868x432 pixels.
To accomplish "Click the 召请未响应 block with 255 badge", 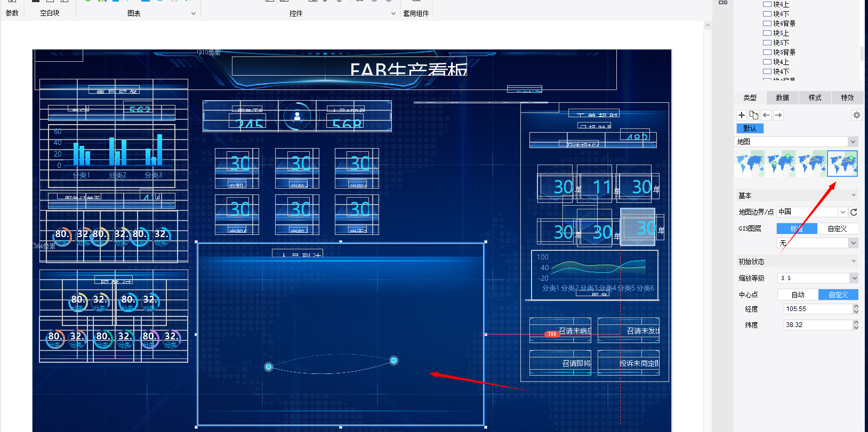I will pyautogui.click(x=560, y=331).
